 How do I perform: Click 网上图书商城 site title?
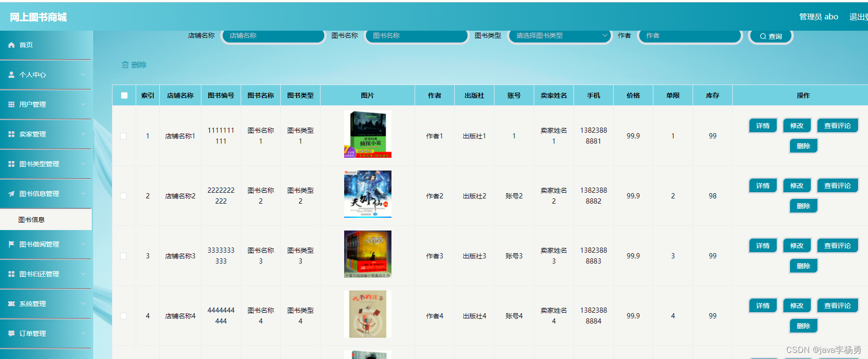[x=38, y=17]
